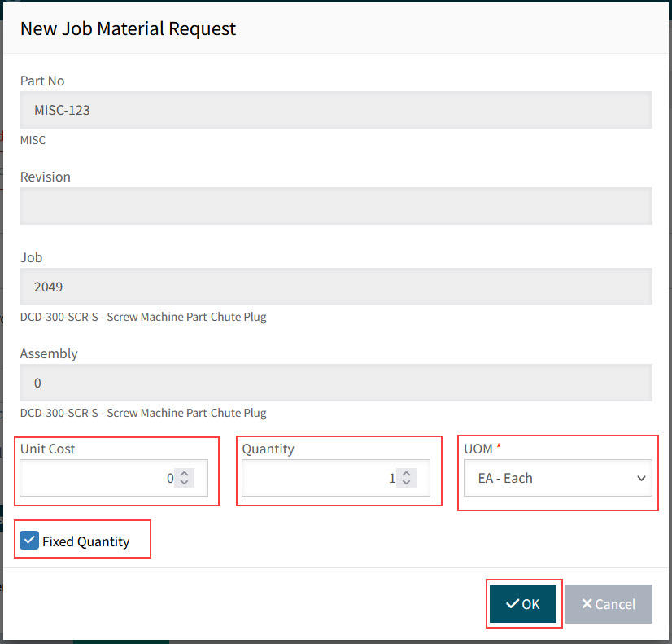The image size is (672, 644).
Task: Click the empty Revision field
Action: pyautogui.click(x=335, y=206)
